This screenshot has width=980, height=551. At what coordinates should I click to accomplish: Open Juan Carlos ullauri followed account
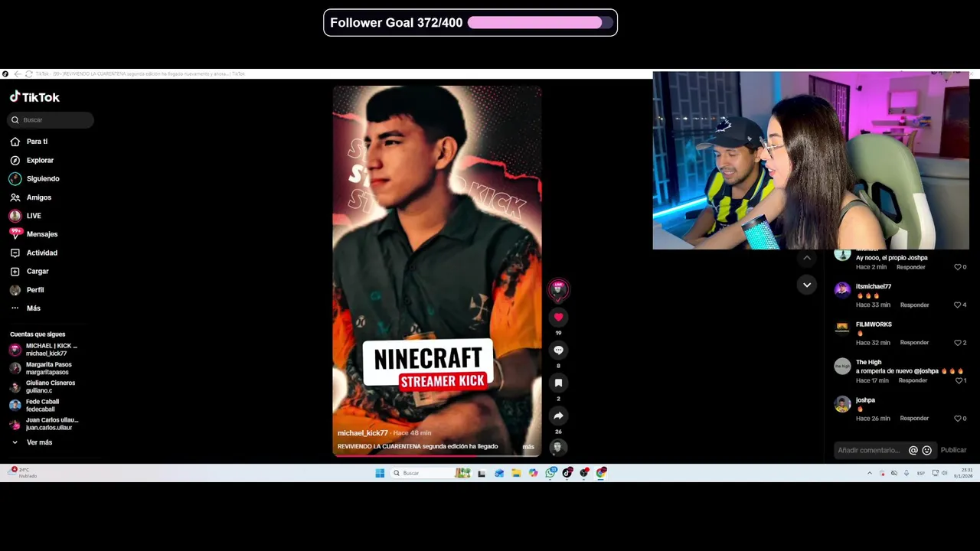(44, 424)
